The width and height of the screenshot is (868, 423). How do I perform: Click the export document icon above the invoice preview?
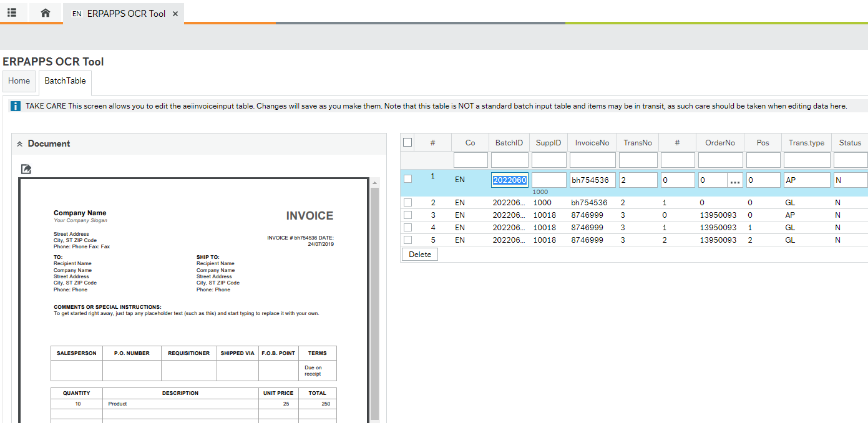coord(26,168)
